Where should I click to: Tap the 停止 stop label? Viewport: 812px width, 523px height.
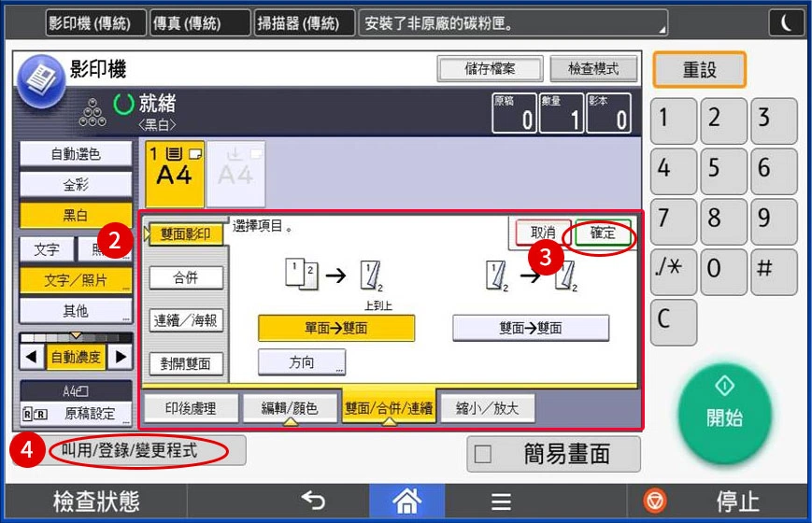tap(737, 502)
